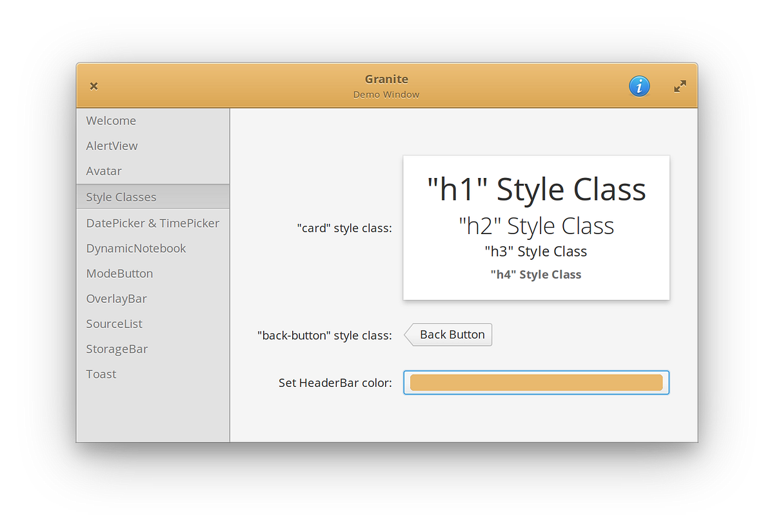Show the ModeButton demo page

tap(153, 273)
